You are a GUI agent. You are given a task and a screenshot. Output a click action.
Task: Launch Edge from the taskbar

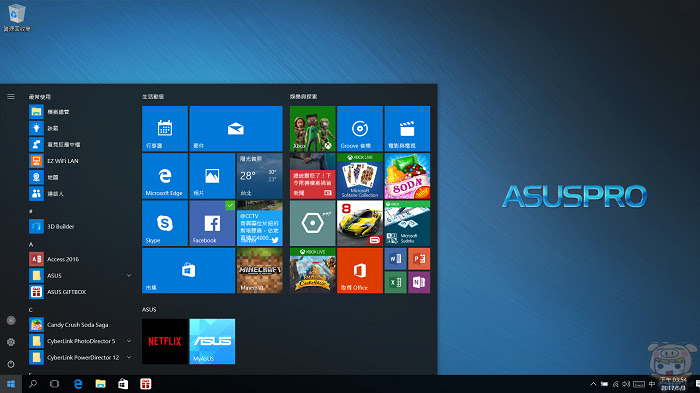78,384
